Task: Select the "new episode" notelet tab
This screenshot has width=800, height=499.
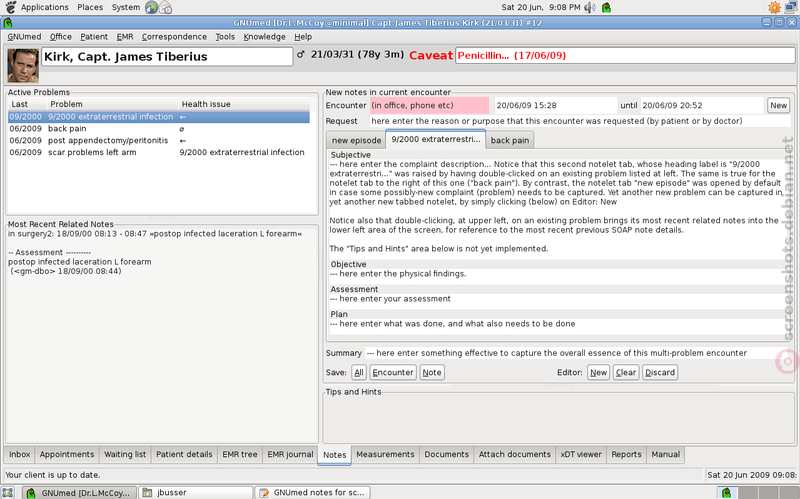Action: 357,140
